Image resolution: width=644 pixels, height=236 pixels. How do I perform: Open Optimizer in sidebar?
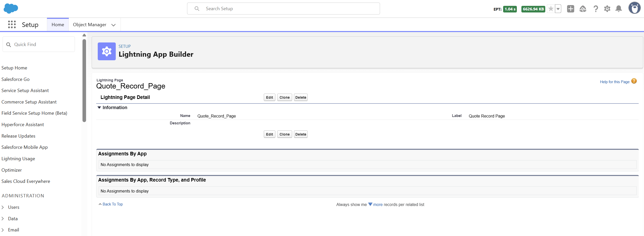(x=12, y=170)
